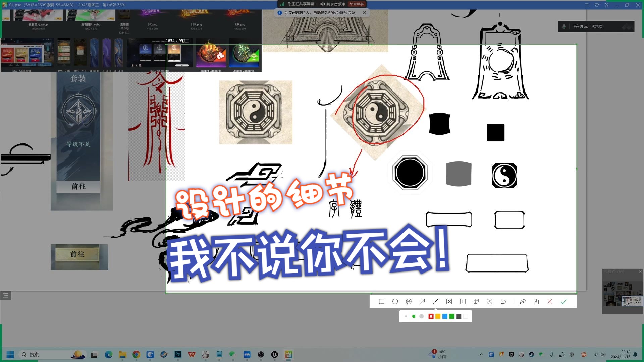Switch input method via 中 indicator
The height and width of the screenshot is (362, 644).
(x=572, y=354)
